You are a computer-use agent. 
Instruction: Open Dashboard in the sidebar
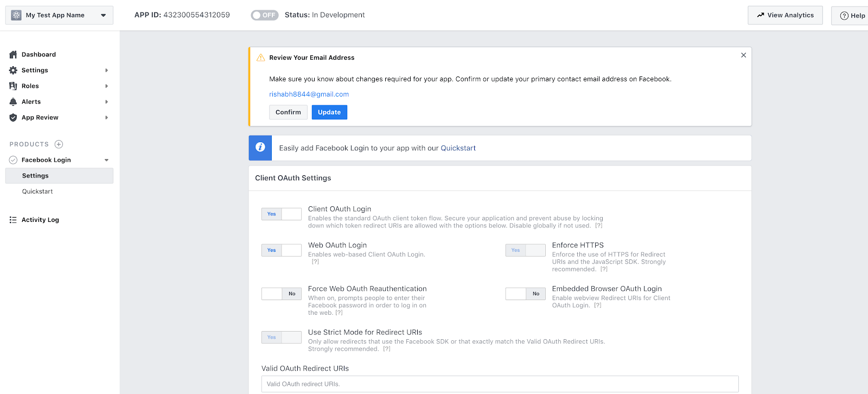coord(39,54)
